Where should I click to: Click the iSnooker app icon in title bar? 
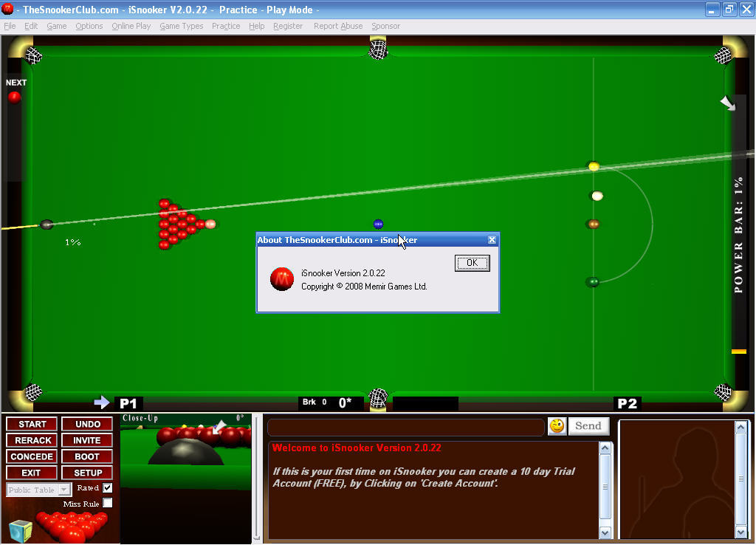click(x=7, y=9)
